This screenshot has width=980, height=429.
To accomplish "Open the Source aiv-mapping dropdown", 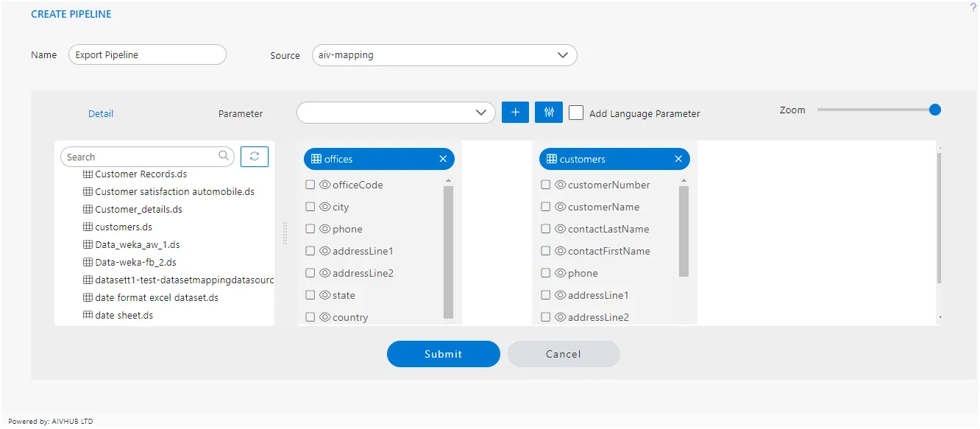I will tap(444, 55).
